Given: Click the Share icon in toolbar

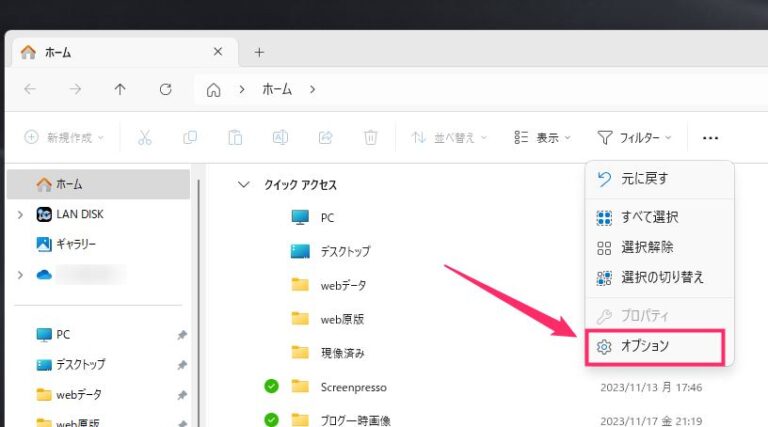Looking at the screenshot, I should (x=325, y=138).
